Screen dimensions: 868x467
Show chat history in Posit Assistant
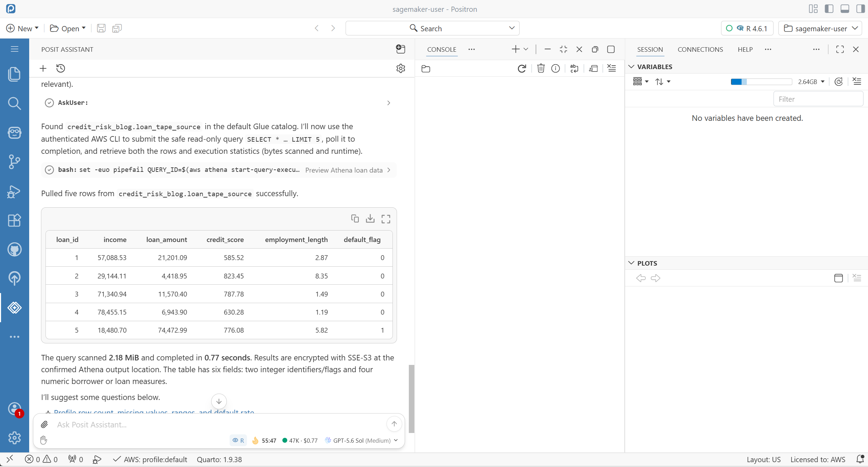pyautogui.click(x=61, y=68)
